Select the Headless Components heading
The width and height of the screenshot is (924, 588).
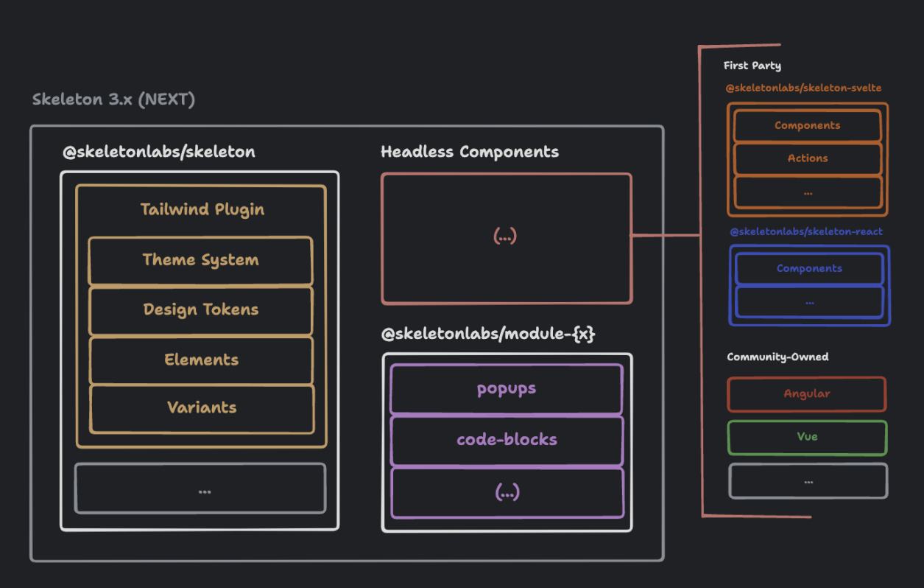pos(469,151)
